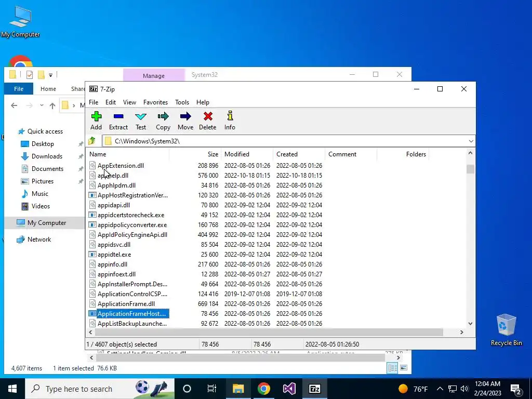Click the Folders column header
Viewport: 532px width, 399px height.
coord(403,154)
